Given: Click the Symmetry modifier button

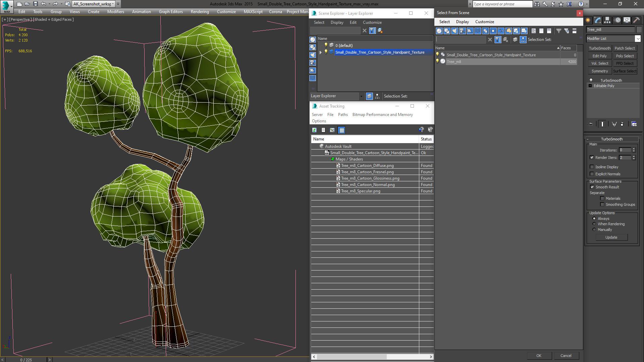Looking at the screenshot, I should coord(599,71).
